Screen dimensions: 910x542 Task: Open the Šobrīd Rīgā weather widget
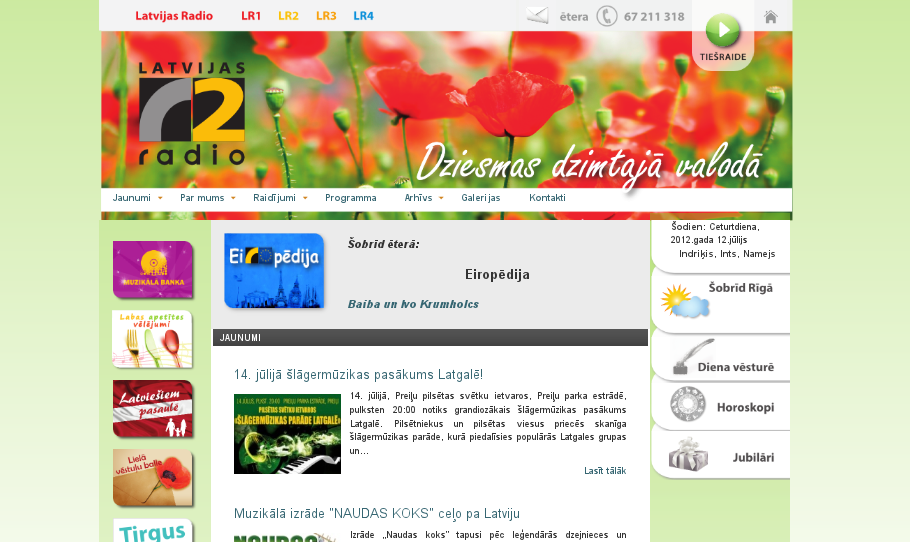720,302
